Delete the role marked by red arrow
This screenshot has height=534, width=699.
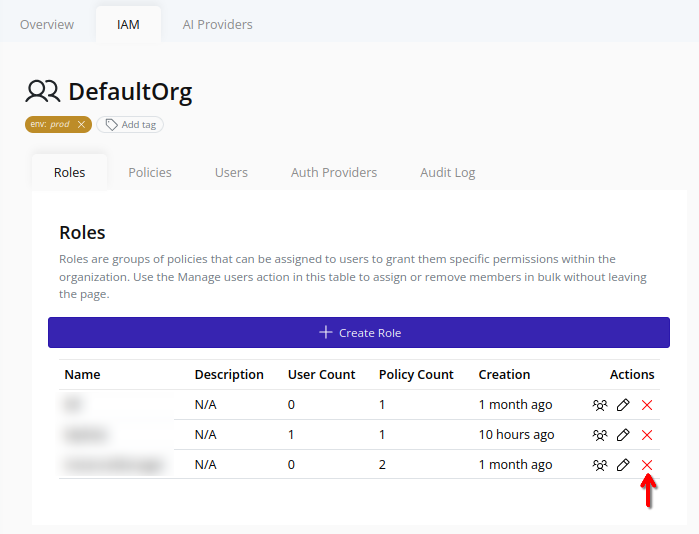pyautogui.click(x=647, y=465)
